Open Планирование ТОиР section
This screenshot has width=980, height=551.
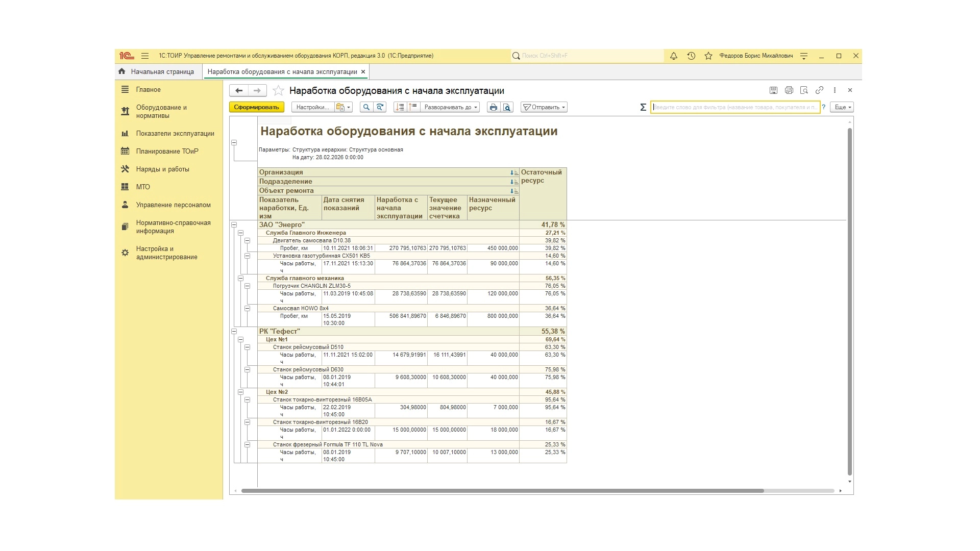[167, 151]
